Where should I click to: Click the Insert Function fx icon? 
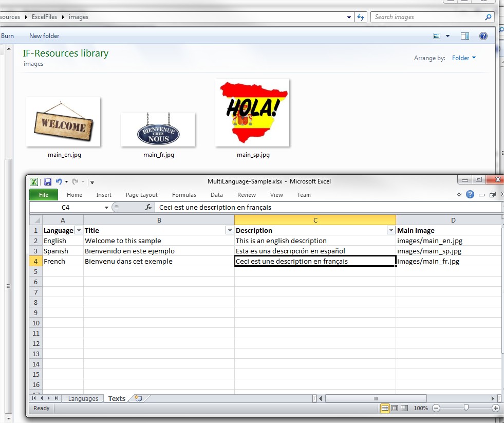coord(148,208)
